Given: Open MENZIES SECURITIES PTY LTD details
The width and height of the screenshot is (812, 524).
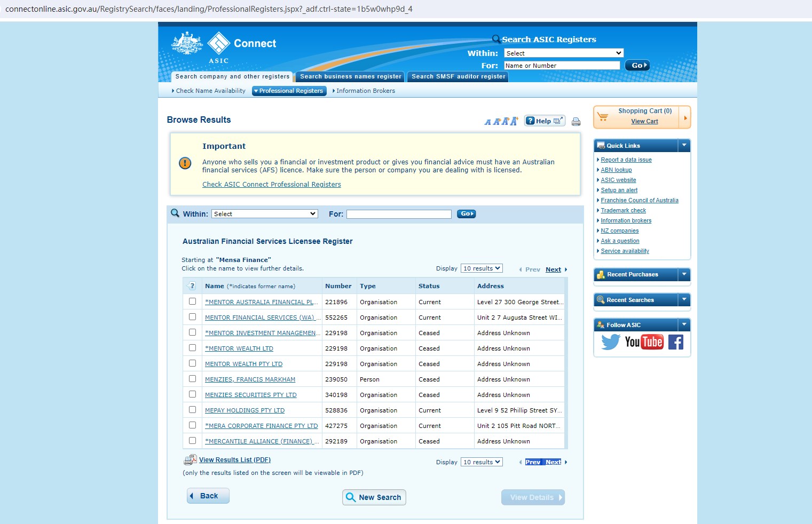Looking at the screenshot, I should 250,395.
